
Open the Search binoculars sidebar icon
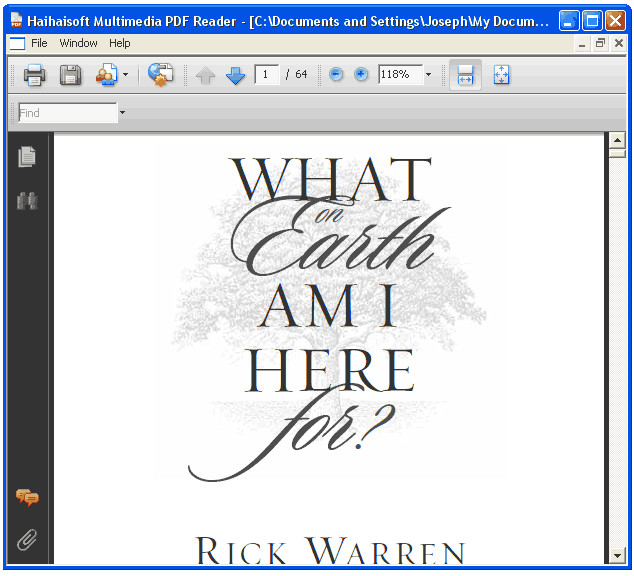27,200
